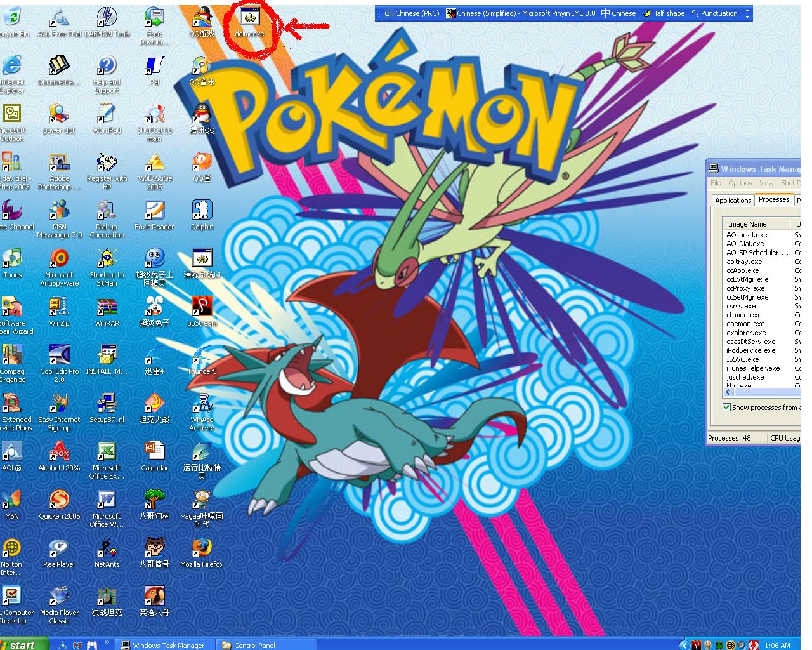Click the Alcohol 120% desktop icon
The height and width of the screenshot is (650, 812).
pyautogui.click(x=59, y=456)
